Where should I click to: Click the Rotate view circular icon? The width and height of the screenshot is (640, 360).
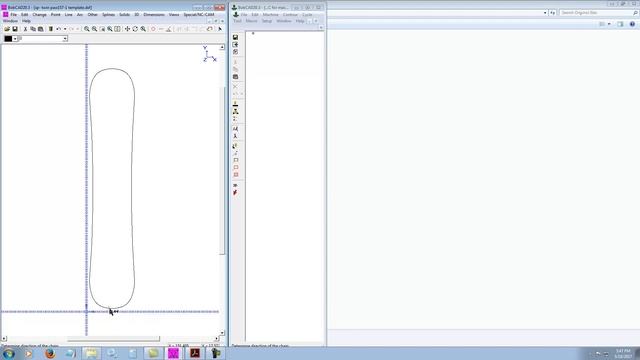point(135,29)
